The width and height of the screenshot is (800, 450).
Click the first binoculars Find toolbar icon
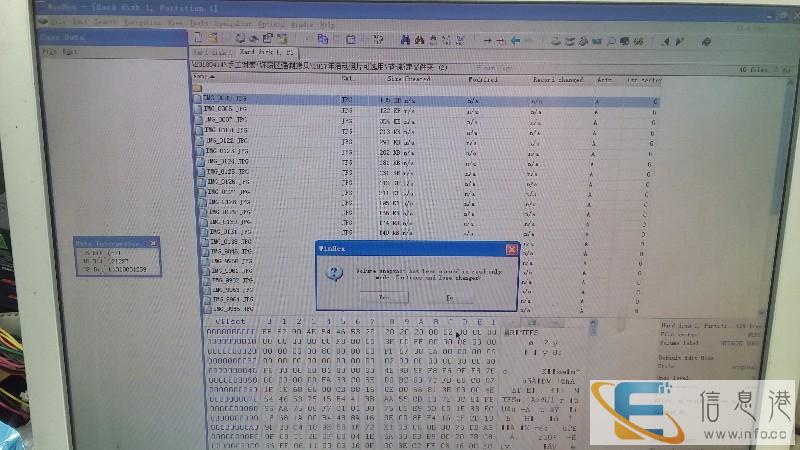(406, 40)
